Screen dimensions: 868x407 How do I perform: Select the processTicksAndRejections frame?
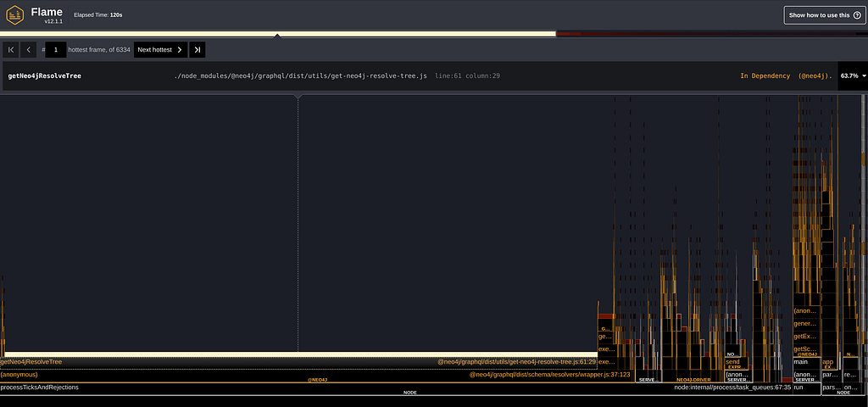[x=396, y=387]
